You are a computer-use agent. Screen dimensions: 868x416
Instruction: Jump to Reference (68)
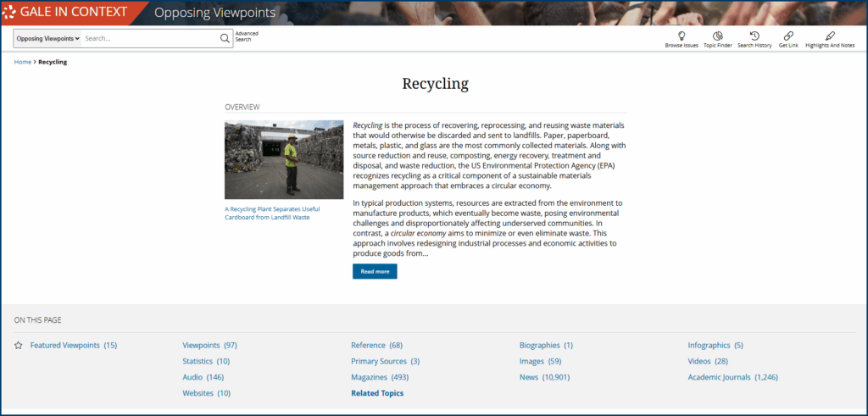[377, 345]
